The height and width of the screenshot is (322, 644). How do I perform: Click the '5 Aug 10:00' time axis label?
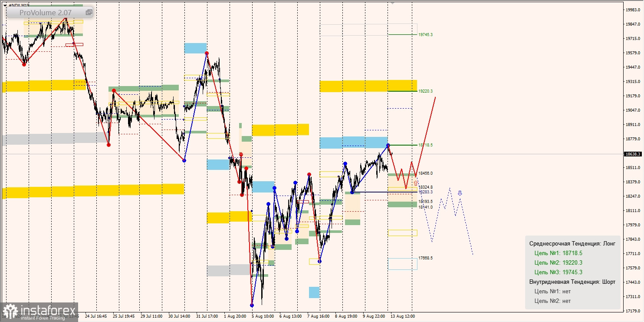[263, 316]
